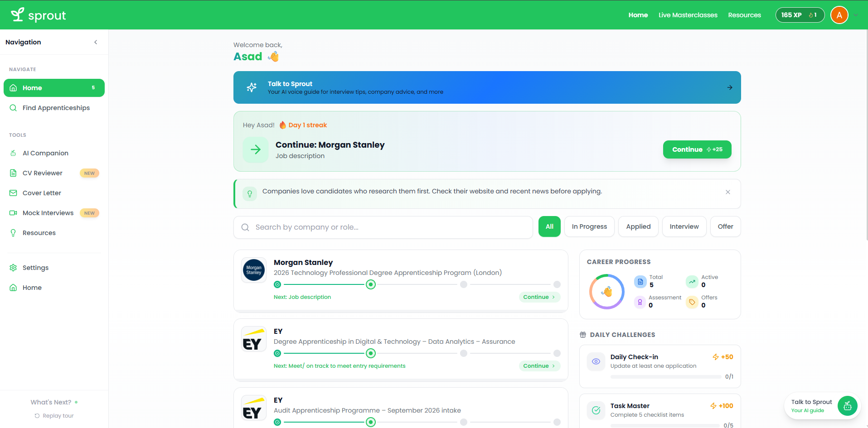This screenshot has width=868, height=428.
Task: Click the search by company or role field
Action: (383, 227)
